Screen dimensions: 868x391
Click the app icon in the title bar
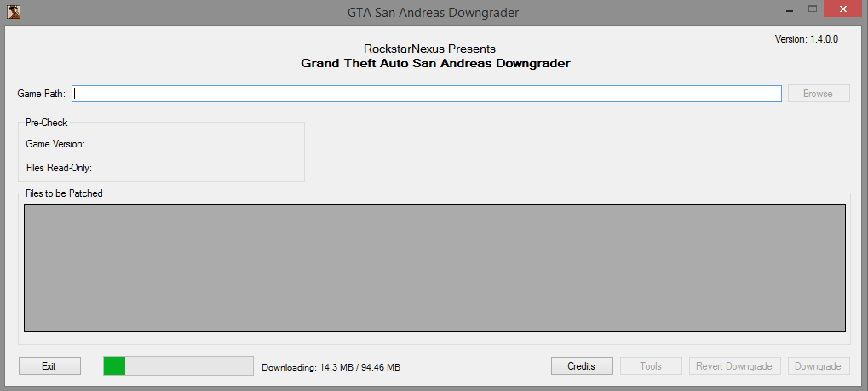tap(14, 12)
